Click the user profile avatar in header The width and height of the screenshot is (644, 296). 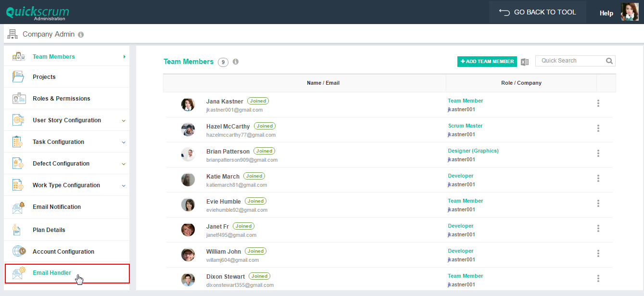tap(630, 12)
